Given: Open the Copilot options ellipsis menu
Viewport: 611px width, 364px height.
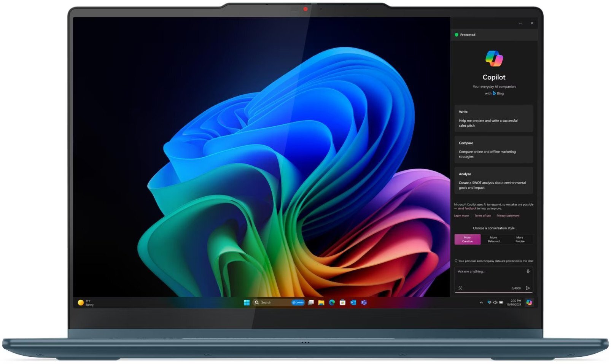Looking at the screenshot, I should click(520, 23).
